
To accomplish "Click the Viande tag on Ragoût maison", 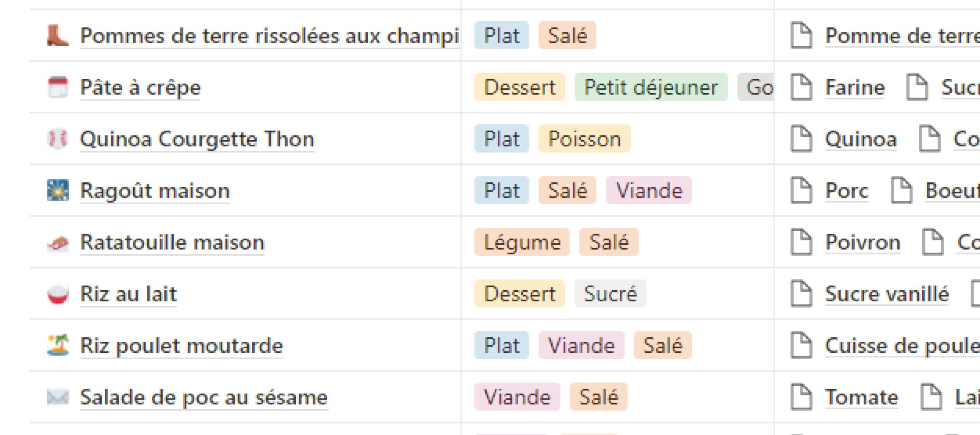I will click(649, 190).
